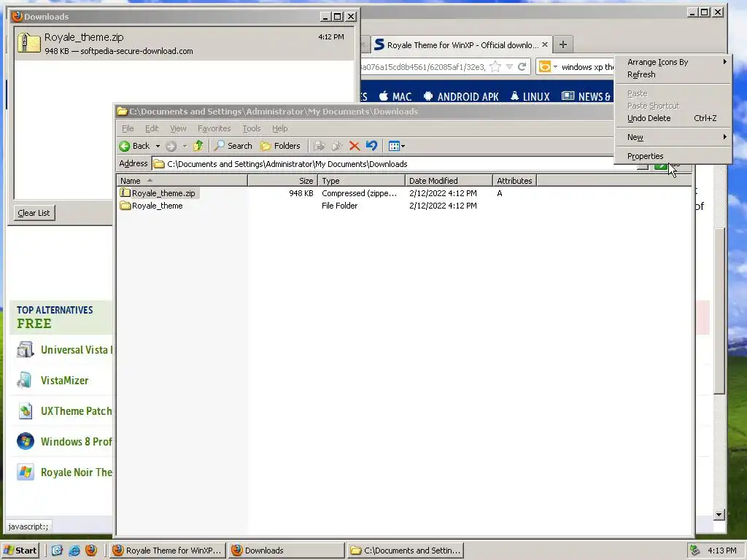Click the Firefox search box text
The width and height of the screenshot is (747, 560).
[x=587, y=67]
